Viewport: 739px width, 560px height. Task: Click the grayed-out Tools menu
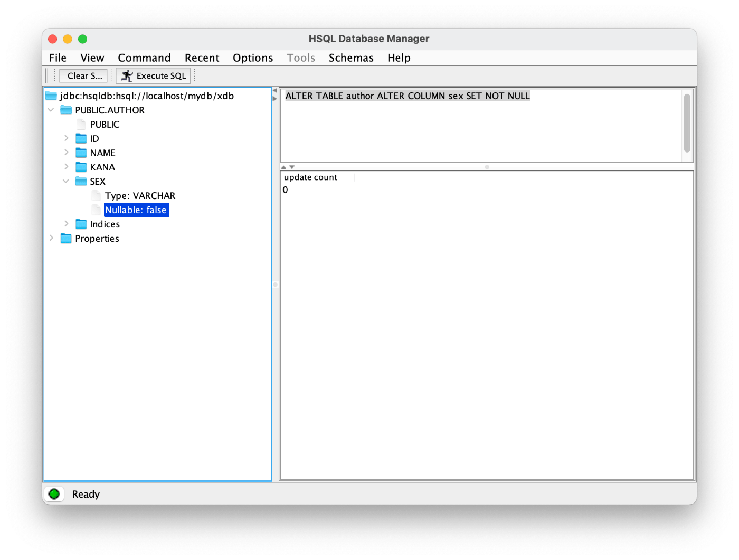point(301,58)
